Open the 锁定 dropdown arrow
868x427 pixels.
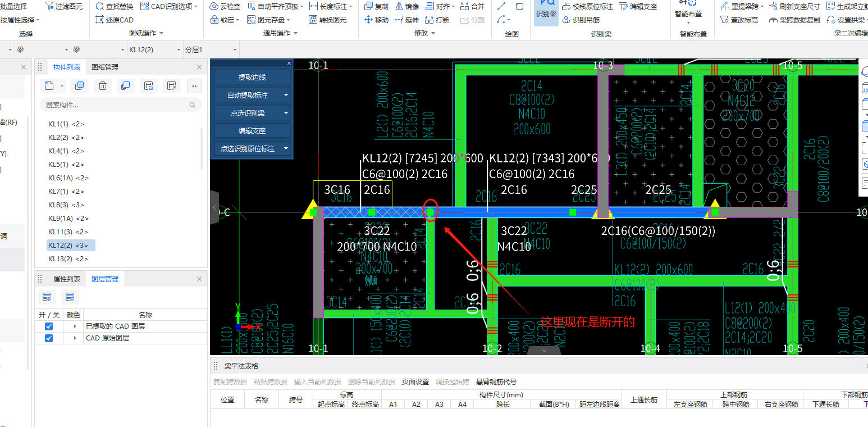[x=238, y=20]
